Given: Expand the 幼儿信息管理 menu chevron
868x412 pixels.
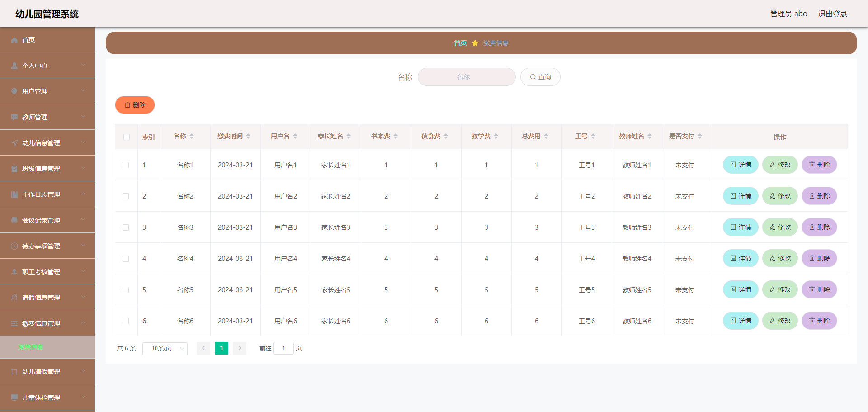Looking at the screenshot, I should (x=83, y=142).
